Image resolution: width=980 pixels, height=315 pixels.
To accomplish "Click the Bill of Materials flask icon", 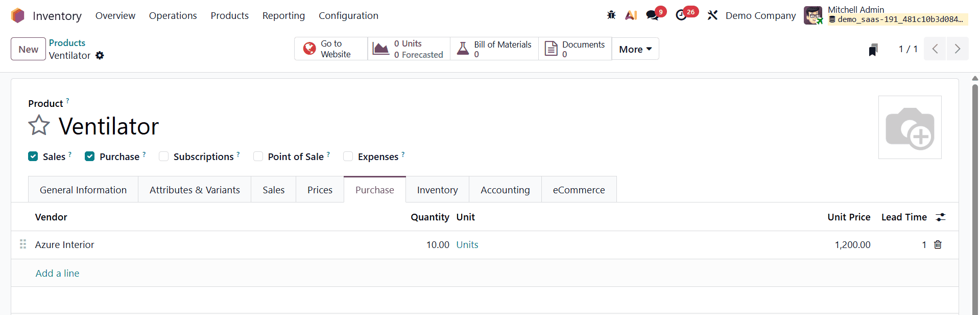I will tap(463, 49).
